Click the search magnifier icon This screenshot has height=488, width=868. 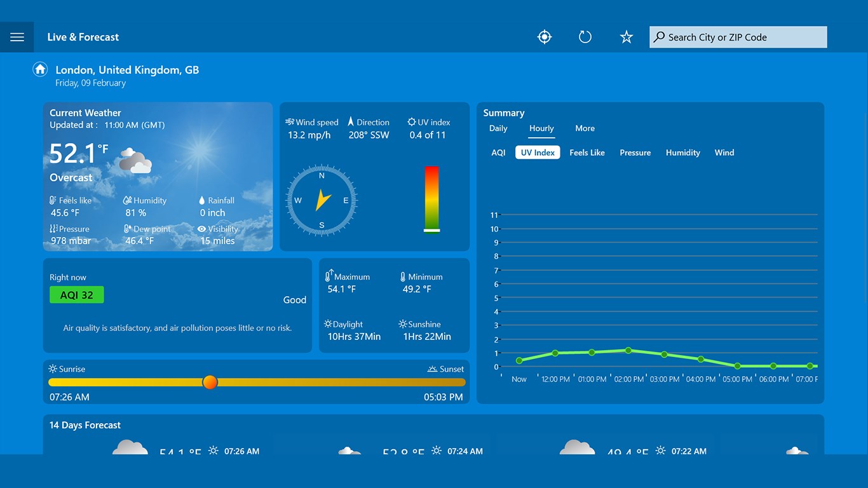658,37
